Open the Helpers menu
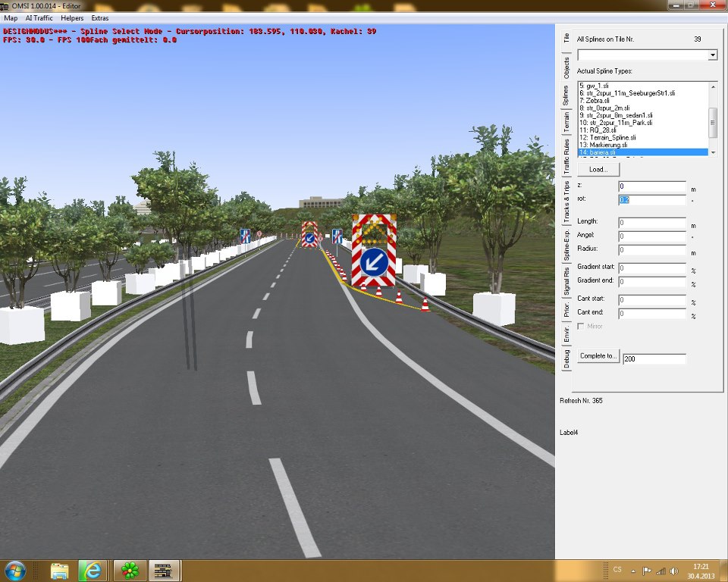 click(x=72, y=17)
